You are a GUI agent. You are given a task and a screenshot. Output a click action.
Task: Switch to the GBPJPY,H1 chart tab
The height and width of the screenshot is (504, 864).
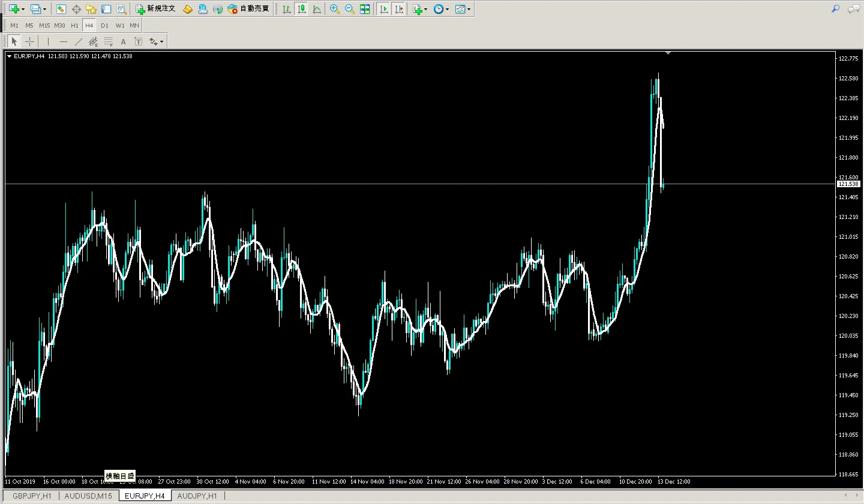coord(32,496)
